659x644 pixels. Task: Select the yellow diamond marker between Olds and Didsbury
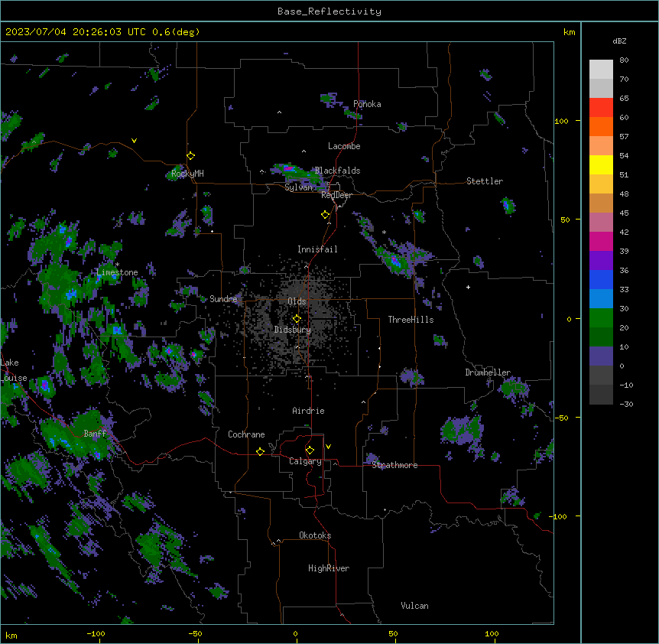(297, 319)
